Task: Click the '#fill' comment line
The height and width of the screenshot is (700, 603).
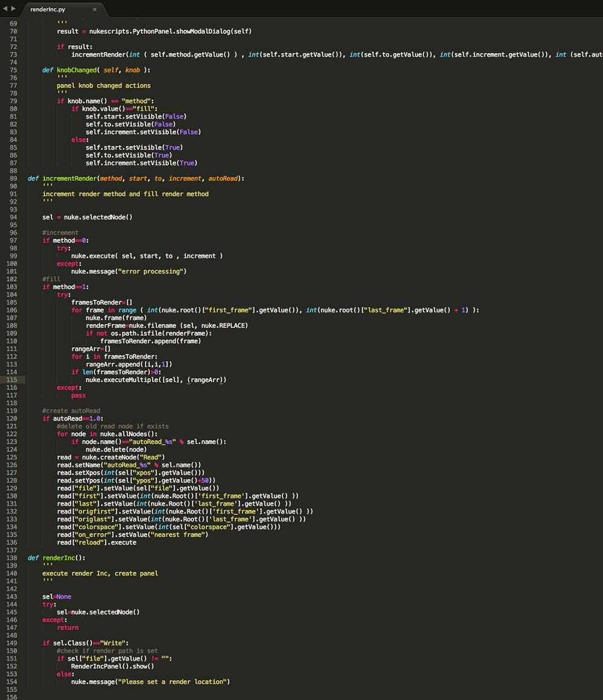Action: [x=51, y=279]
